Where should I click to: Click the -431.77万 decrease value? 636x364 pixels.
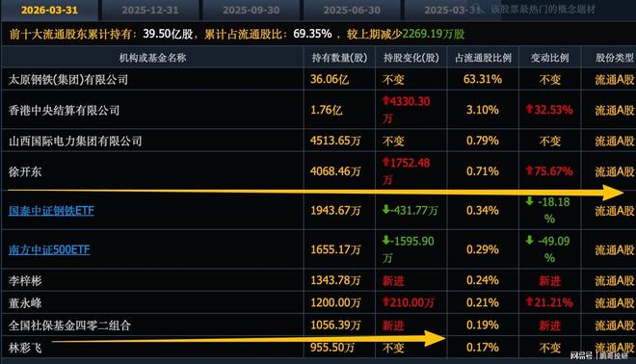411,210
